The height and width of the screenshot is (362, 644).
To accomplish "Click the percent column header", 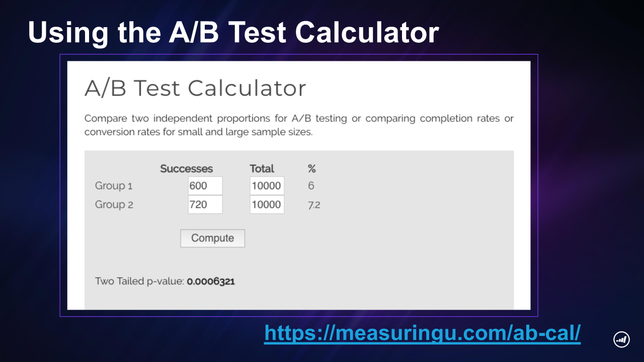I will pyautogui.click(x=312, y=169).
